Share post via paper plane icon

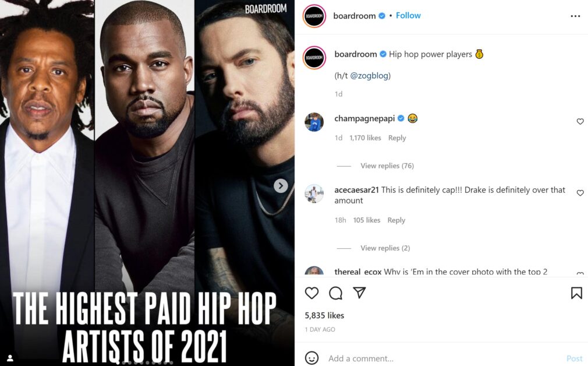(x=359, y=293)
